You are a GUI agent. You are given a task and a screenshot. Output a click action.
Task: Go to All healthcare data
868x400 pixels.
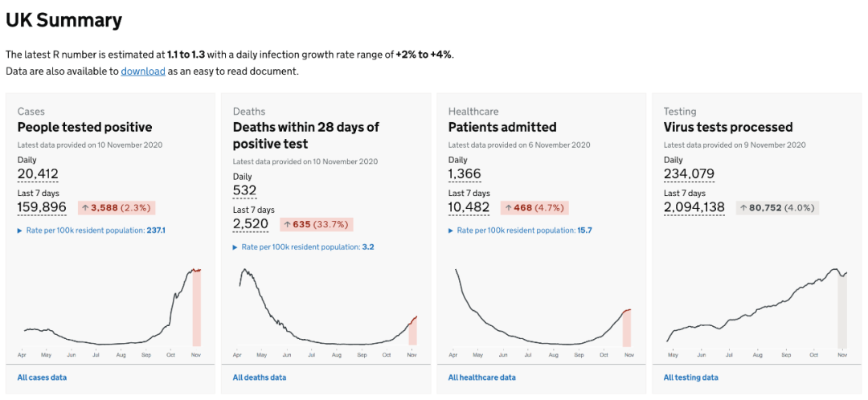(x=481, y=378)
